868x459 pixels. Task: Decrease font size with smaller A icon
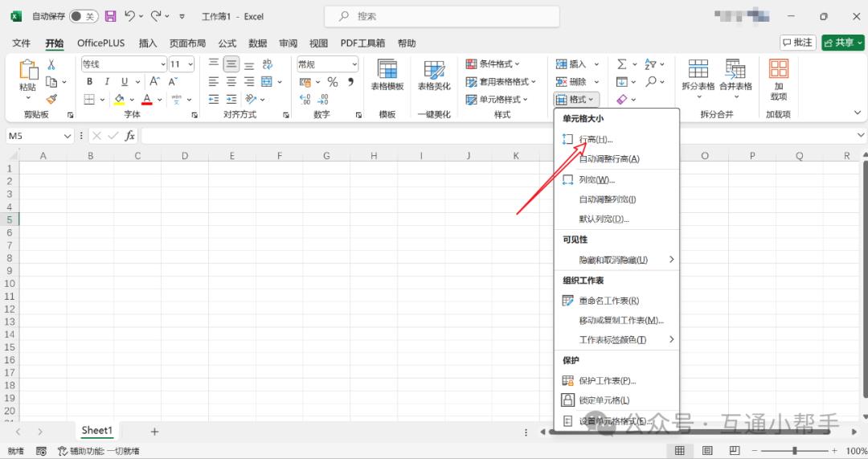[173, 82]
